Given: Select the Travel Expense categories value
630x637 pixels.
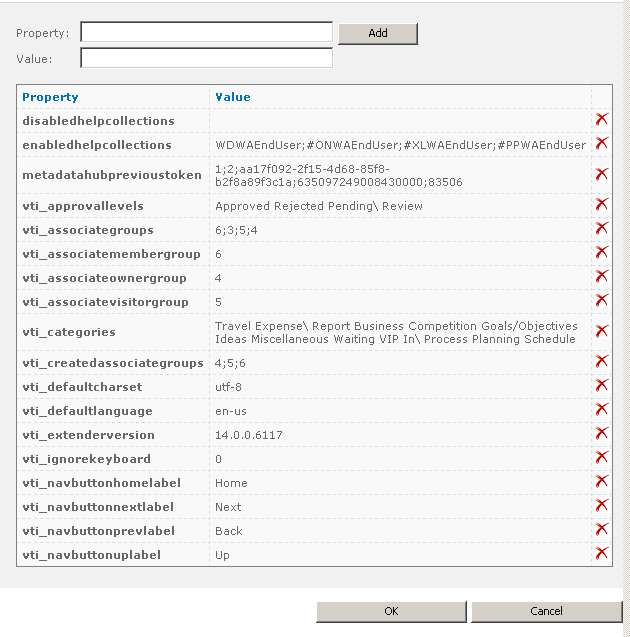Looking at the screenshot, I should [396, 332].
